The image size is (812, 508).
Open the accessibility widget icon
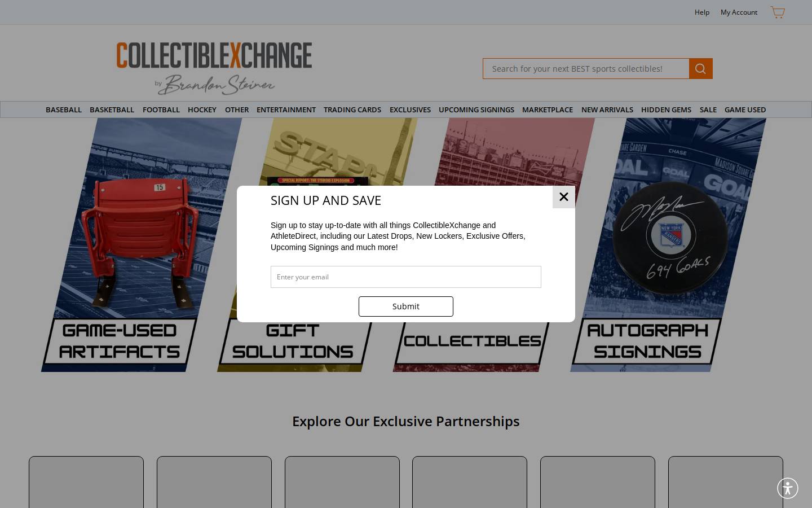tap(788, 488)
